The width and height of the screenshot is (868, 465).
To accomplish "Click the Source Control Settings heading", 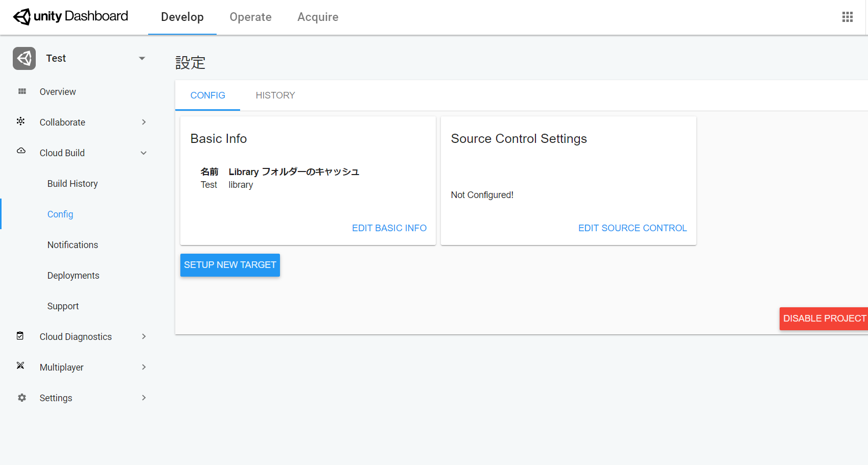I will pyautogui.click(x=519, y=139).
